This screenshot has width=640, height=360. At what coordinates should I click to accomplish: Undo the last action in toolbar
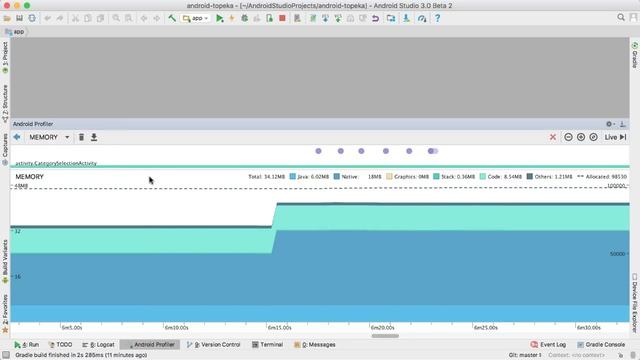click(47, 18)
